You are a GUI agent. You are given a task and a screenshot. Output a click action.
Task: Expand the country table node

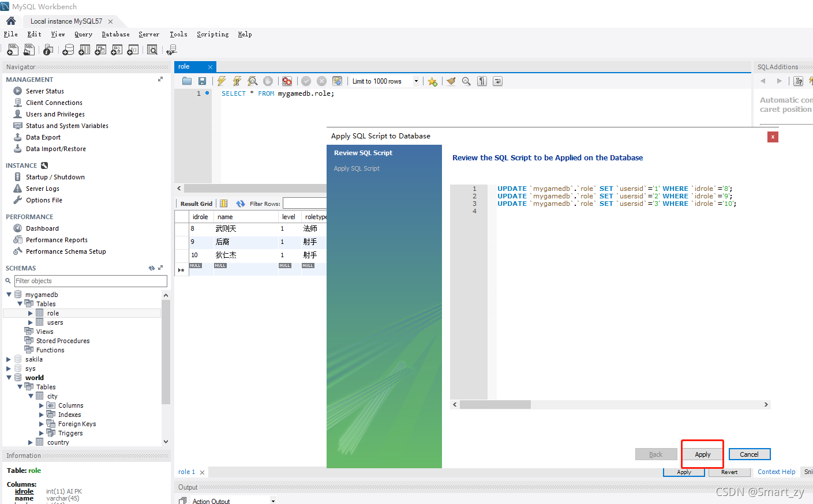(31, 442)
